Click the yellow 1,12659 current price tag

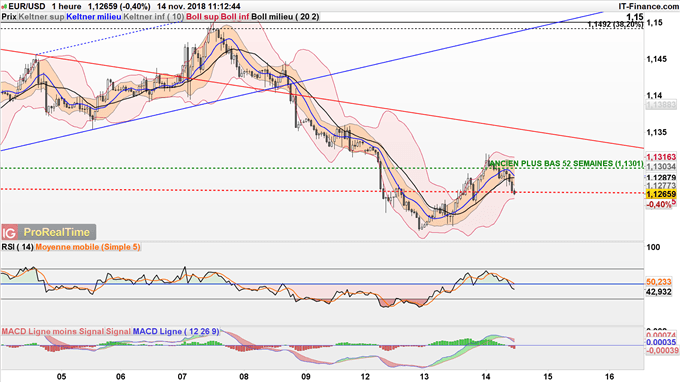(661, 194)
